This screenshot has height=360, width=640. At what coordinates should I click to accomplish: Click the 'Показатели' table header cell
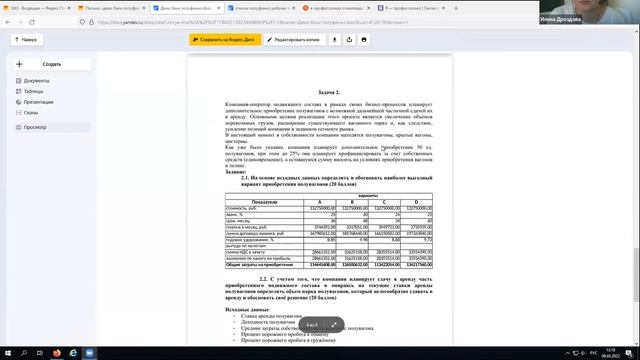coord(264,202)
